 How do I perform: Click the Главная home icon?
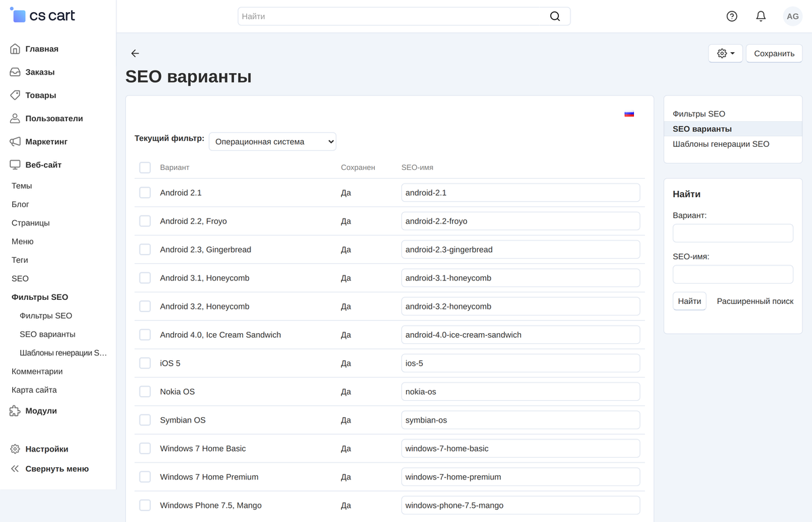15,49
